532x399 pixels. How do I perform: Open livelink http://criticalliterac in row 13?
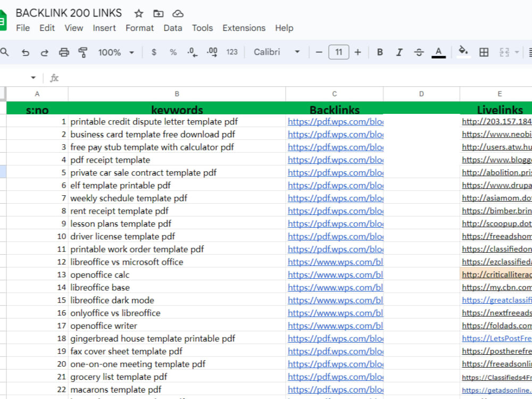click(497, 275)
